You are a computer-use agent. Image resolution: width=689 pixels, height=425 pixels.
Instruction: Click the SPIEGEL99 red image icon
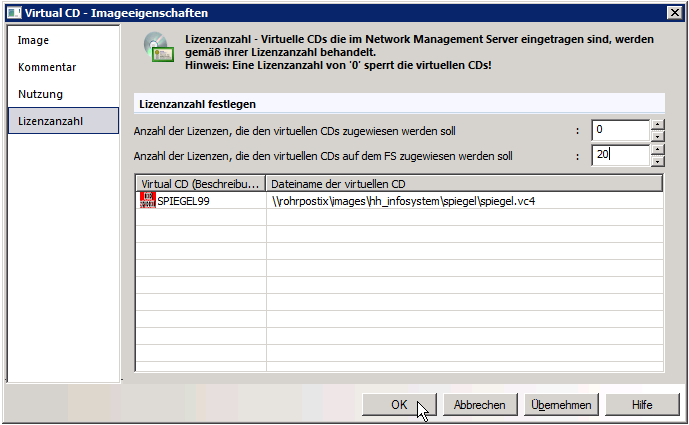[x=148, y=200]
